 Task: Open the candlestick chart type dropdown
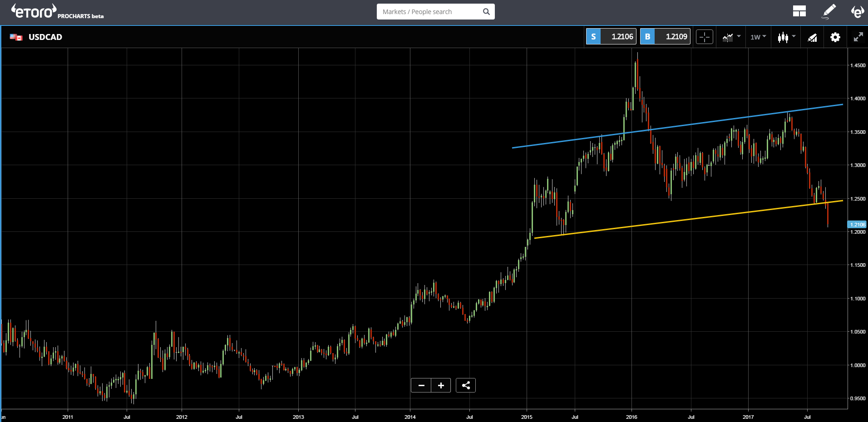tap(786, 37)
